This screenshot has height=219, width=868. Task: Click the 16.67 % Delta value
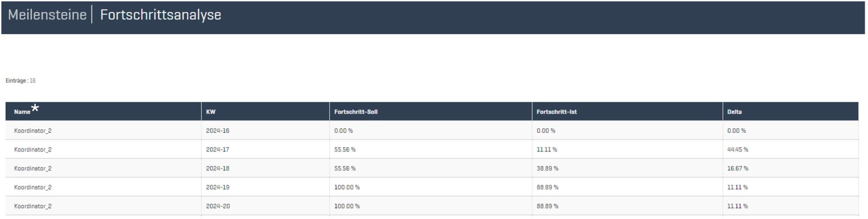[738, 168]
